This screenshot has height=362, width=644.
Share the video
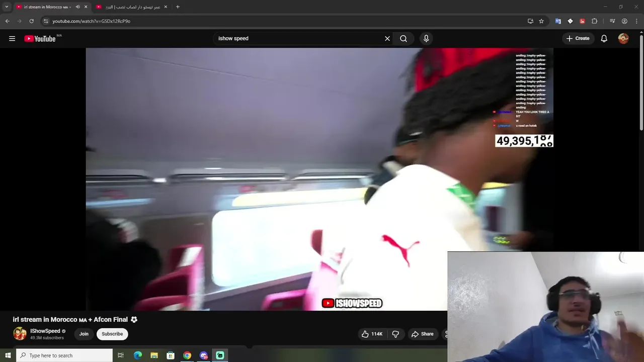(x=422, y=334)
